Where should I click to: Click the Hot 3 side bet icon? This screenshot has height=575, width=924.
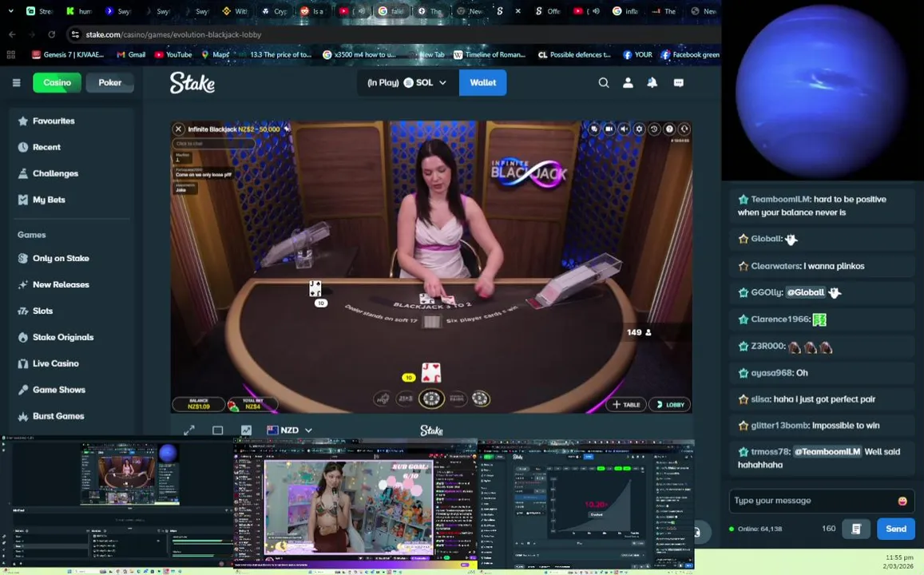point(383,399)
